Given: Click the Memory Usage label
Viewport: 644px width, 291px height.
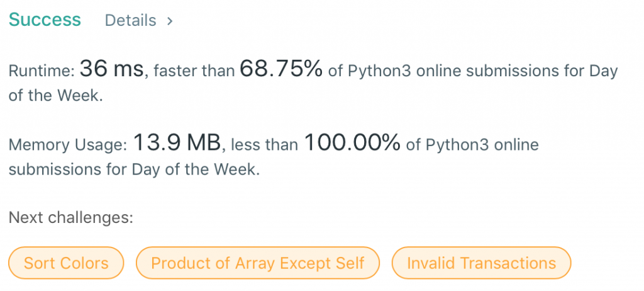Looking at the screenshot, I should coord(68,146).
